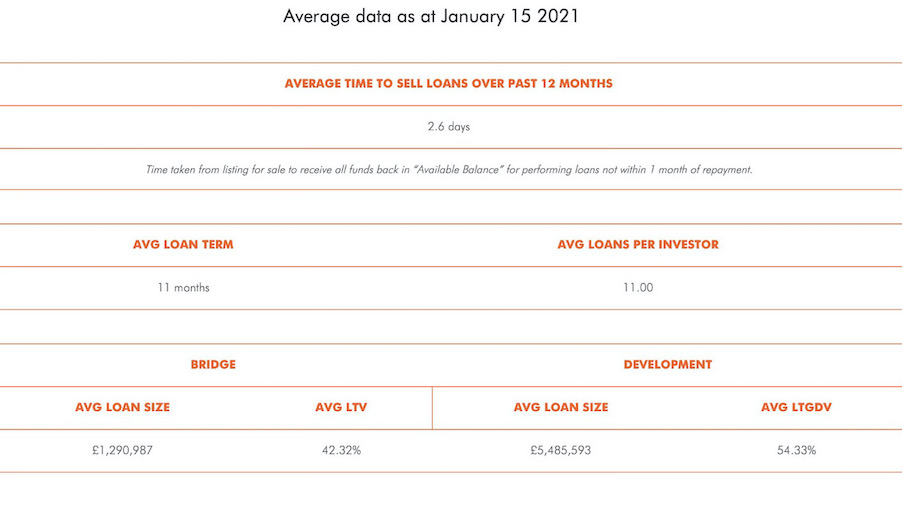Click the italic 'Time taken from listing' footnote
This screenshot has width=902, height=508.
point(449,170)
